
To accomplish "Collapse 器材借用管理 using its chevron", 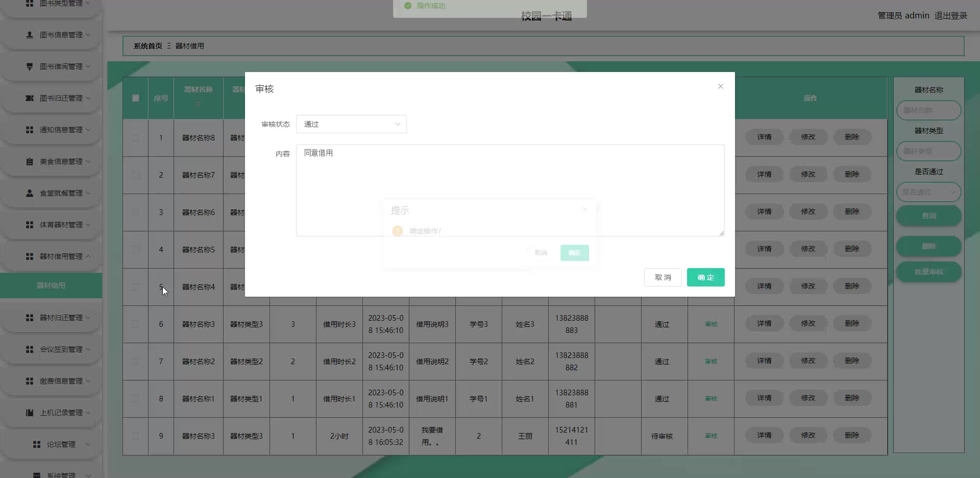I will point(88,256).
